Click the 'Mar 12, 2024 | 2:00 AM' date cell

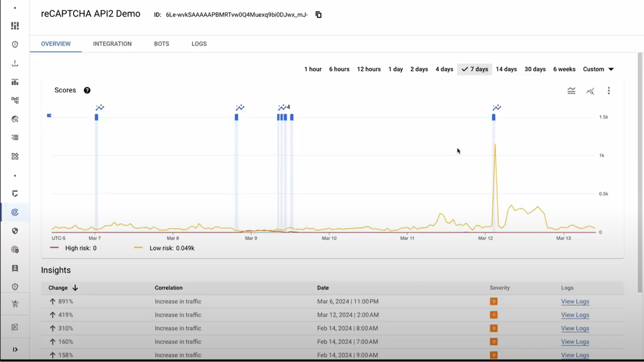point(348,315)
